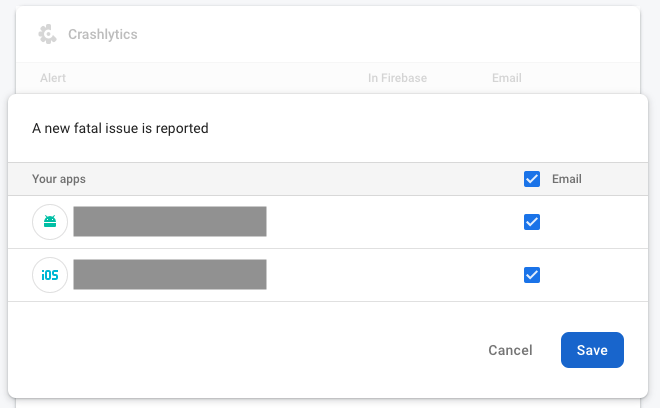This screenshot has height=408, width=660.
Task: Click the 'Your apps' header label
Action: (x=59, y=179)
